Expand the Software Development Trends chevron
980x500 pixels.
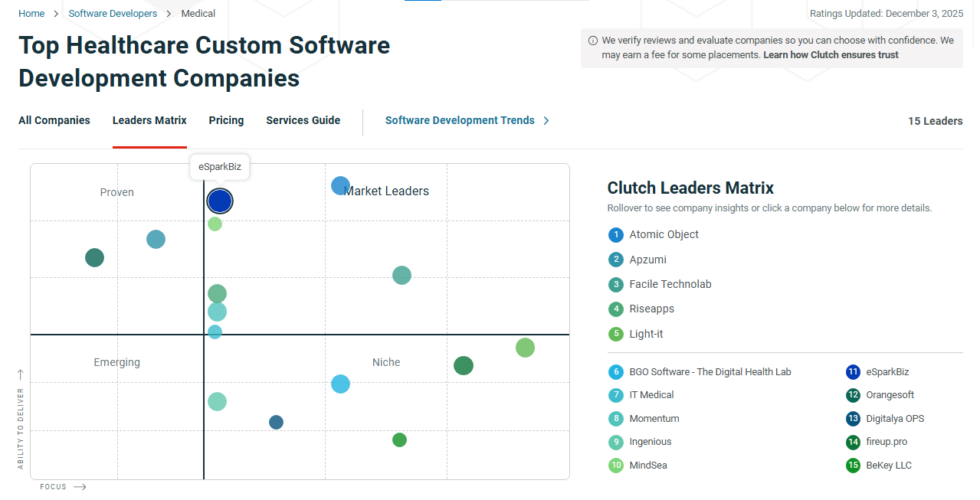pos(546,120)
